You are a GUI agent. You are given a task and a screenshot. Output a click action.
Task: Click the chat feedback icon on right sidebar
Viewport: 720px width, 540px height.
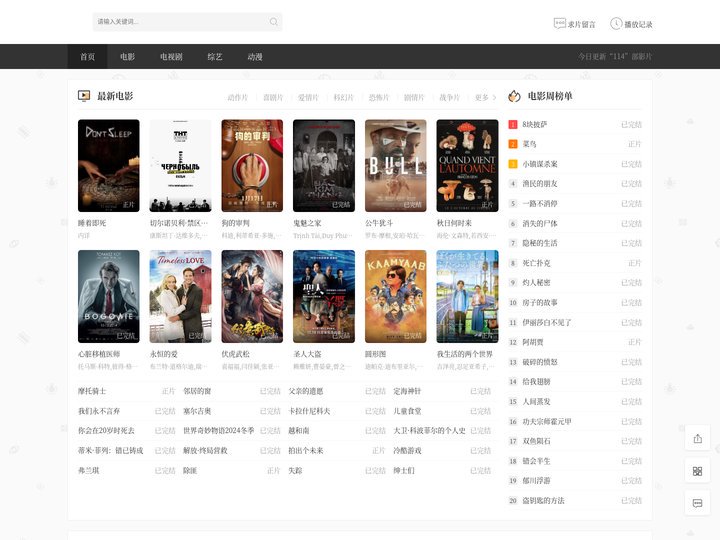point(698,504)
